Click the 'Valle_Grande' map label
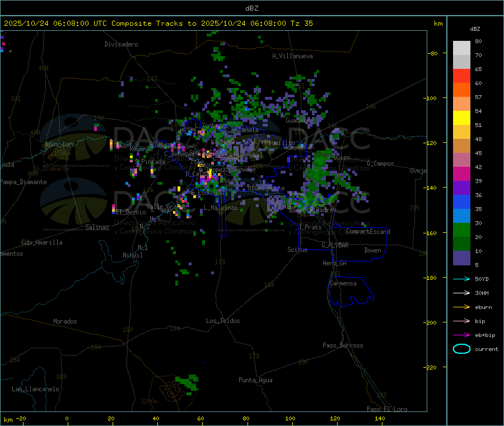 tap(166, 206)
